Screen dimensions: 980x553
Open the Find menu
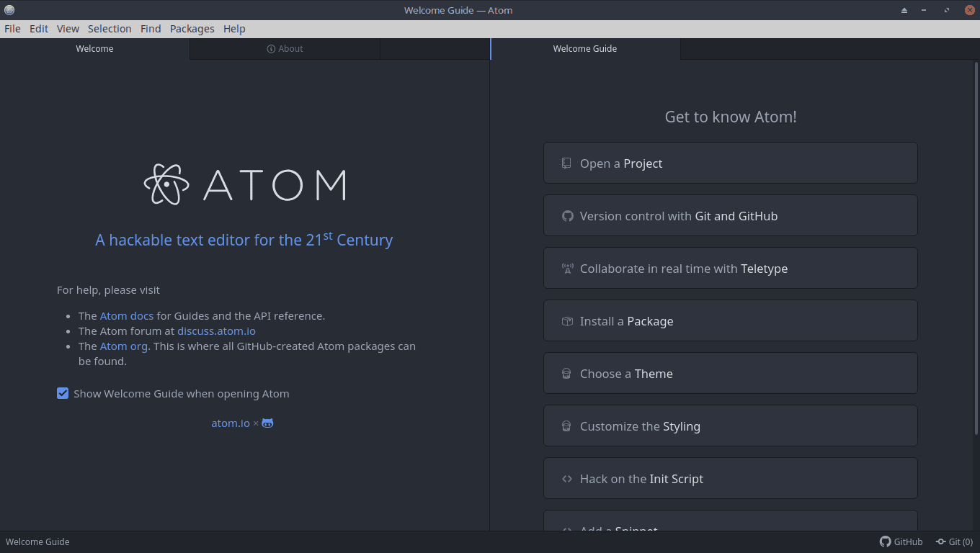(151, 29)
